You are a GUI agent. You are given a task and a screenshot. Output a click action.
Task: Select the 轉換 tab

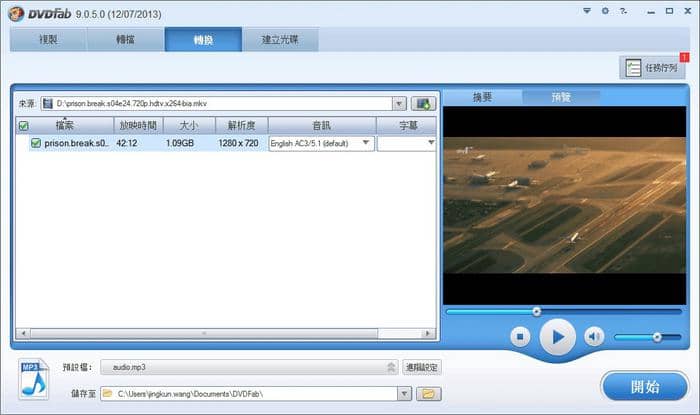203,39
